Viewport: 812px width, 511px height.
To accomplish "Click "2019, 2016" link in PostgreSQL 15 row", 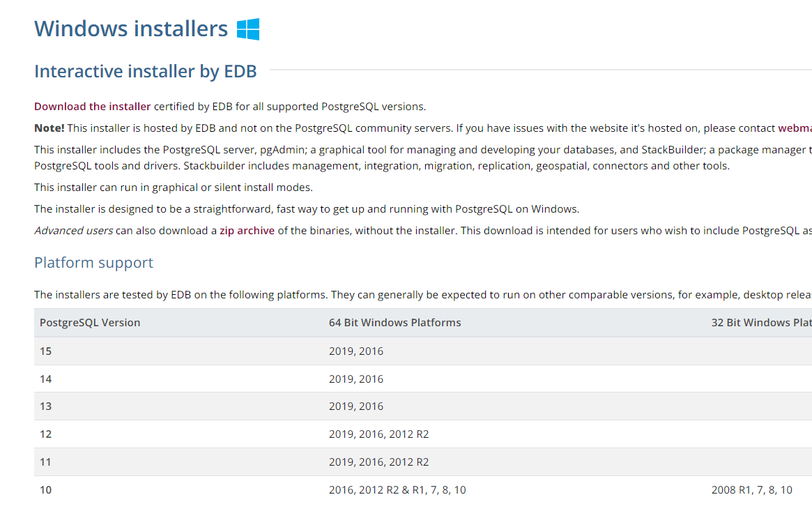I will (356, 351).
